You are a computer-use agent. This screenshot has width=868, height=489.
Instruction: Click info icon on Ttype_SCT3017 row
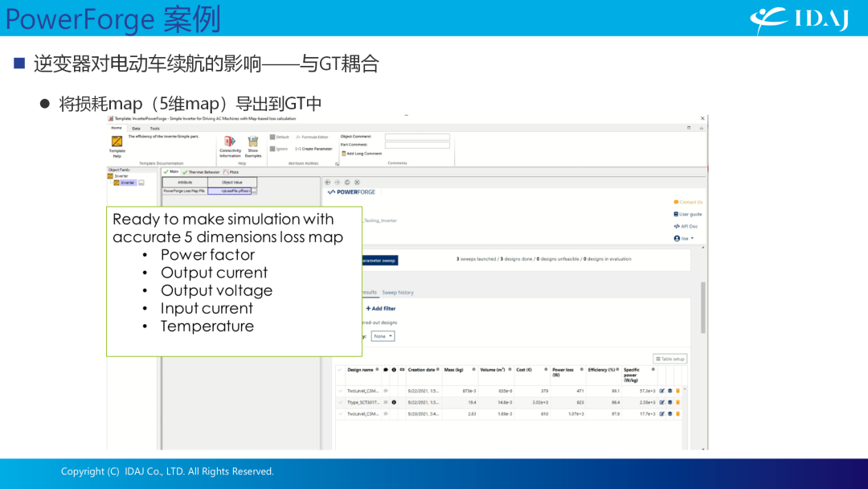pyautogui.click(x=394, y=403)
